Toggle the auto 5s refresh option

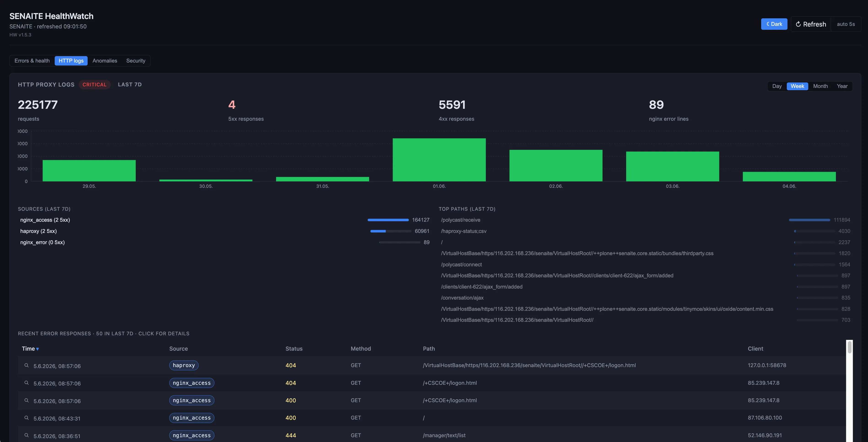[846, 24]
